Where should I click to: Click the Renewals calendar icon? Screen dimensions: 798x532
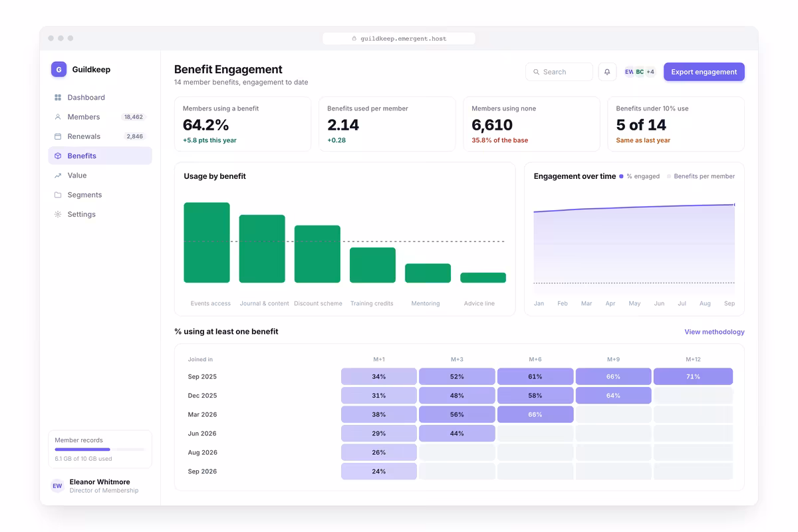[58, 136]
